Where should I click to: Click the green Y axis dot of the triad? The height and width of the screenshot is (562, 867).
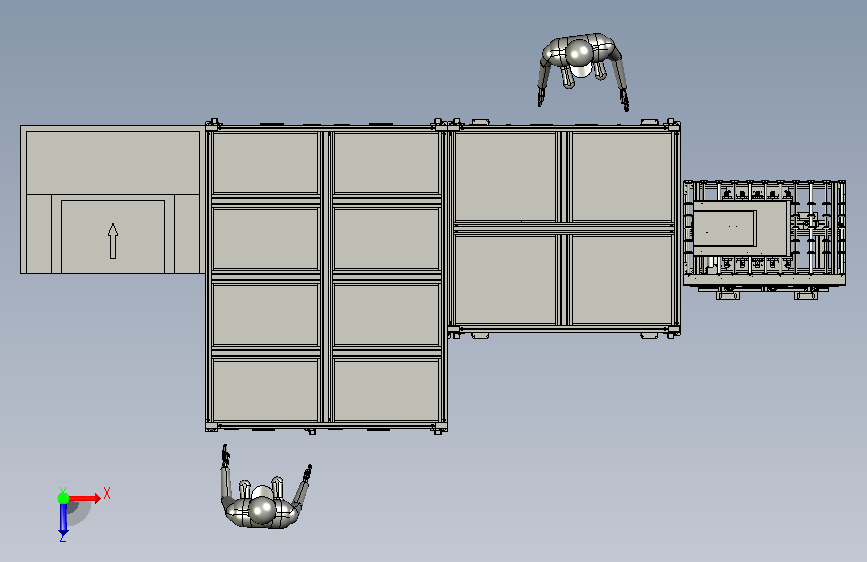click(63, 498)
